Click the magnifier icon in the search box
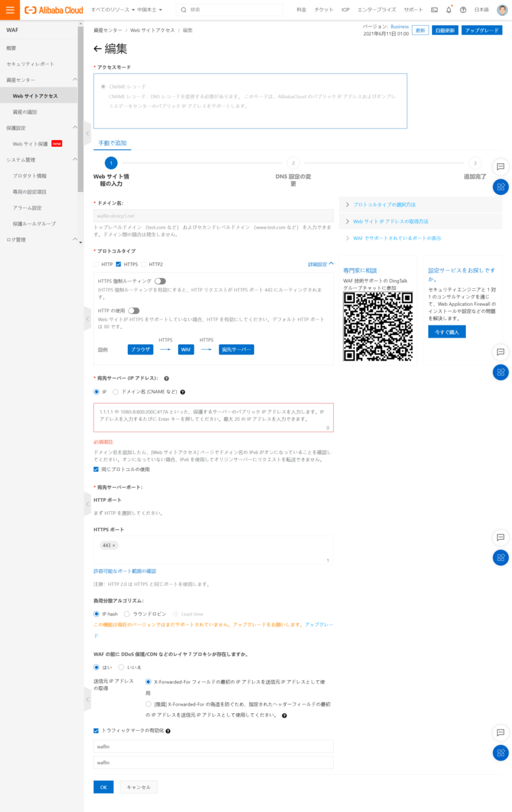The height and width of the screenshot is (812, 512). pyautogui.click(x=184, y=10)
